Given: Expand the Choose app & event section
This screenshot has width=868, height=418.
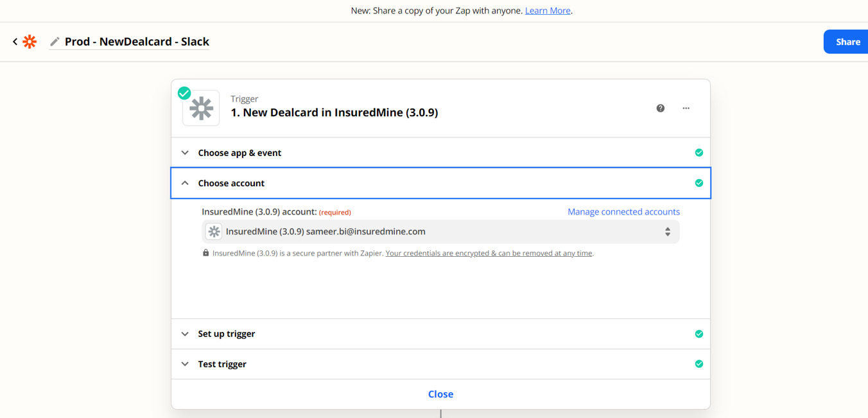Looking at the screenshot, I should (x=440, y=153).
